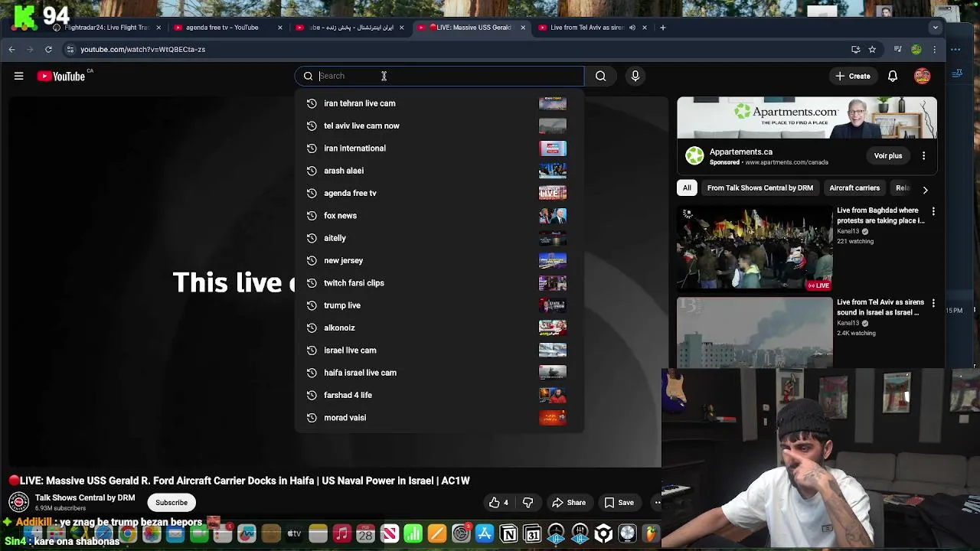
Task: Open the notifications bell
Action: [893, 76]
